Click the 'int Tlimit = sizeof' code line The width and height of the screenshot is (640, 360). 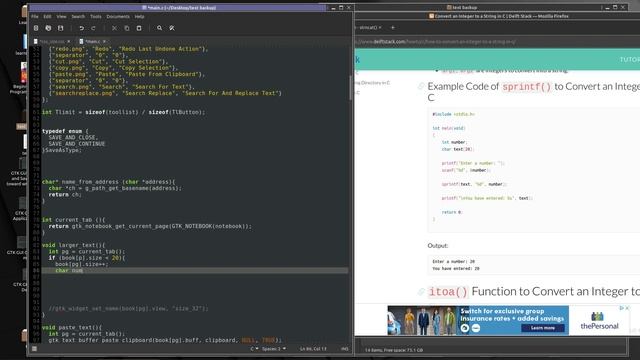pyautogui.click(x=123, y=112)
